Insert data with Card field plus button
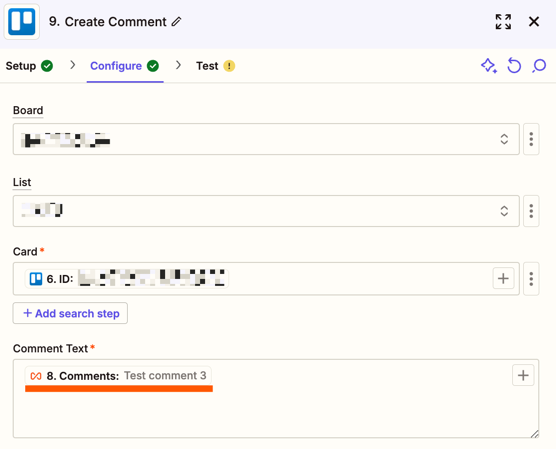 pyautogui.click(x=503, y=279)
